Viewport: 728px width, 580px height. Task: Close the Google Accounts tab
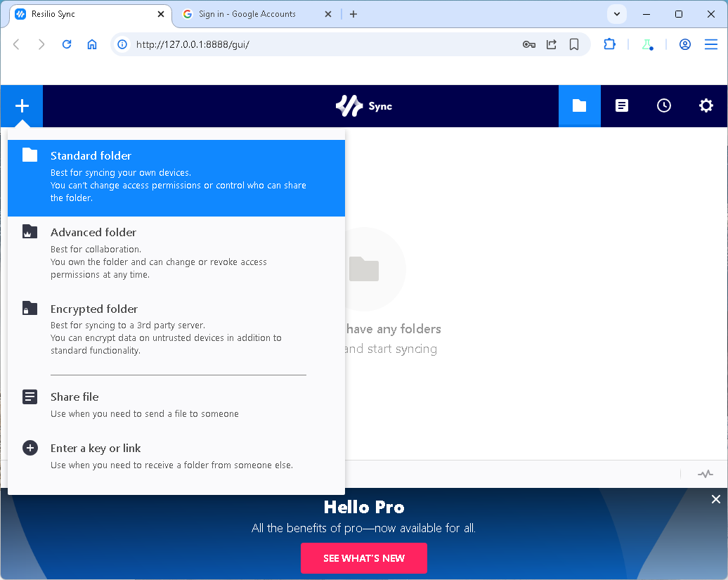click(327, 14)
